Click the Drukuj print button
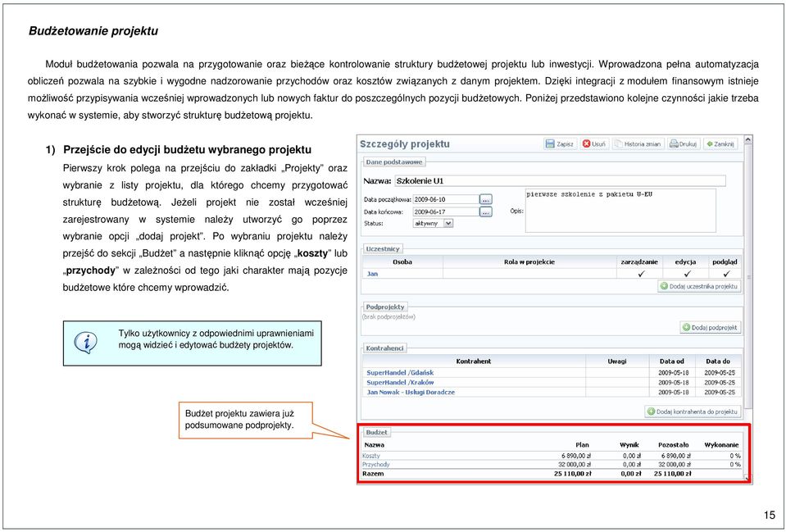Image resolution: width=786 pixels, height=532 pixels. coord(684,144)
